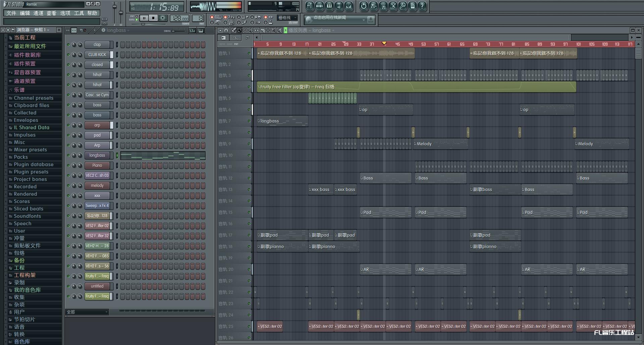Viewport: 644px width, 345px height.
Task: Select the playlist slip tool
Action: [x=257, y=30]
